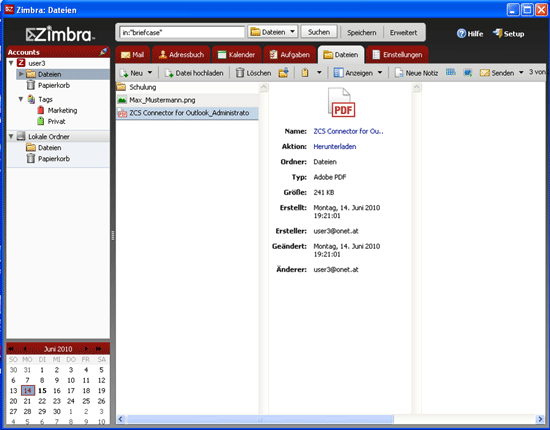Collapse the Lokale Ordner section
Viewport: 550px width, 430px height.
(11, 136)
